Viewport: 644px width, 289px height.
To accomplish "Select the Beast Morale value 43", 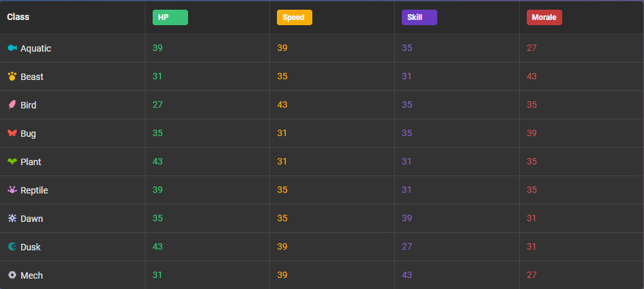I will point(532,77).
